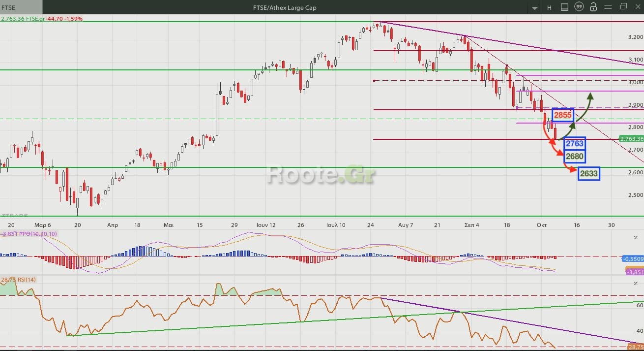Screen dimensions: 644x351
Task: Click the -0,5509 PPO histogram value tag
Action: click(x=633, y=258)
